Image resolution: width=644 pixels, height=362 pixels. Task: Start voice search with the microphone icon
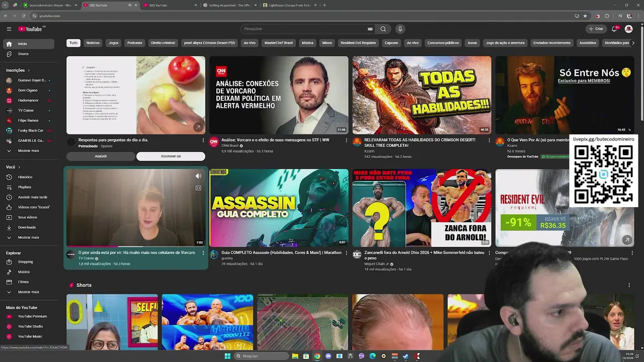(400, 29)
